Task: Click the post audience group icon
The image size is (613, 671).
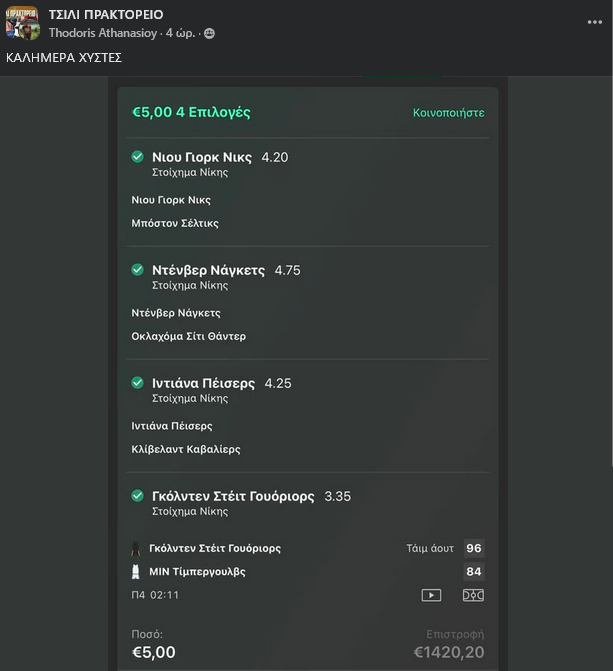Action: (209, 33)
